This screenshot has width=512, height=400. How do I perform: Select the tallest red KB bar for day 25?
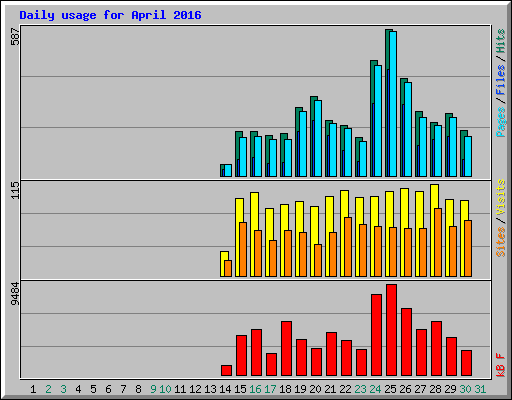point(391,330)
